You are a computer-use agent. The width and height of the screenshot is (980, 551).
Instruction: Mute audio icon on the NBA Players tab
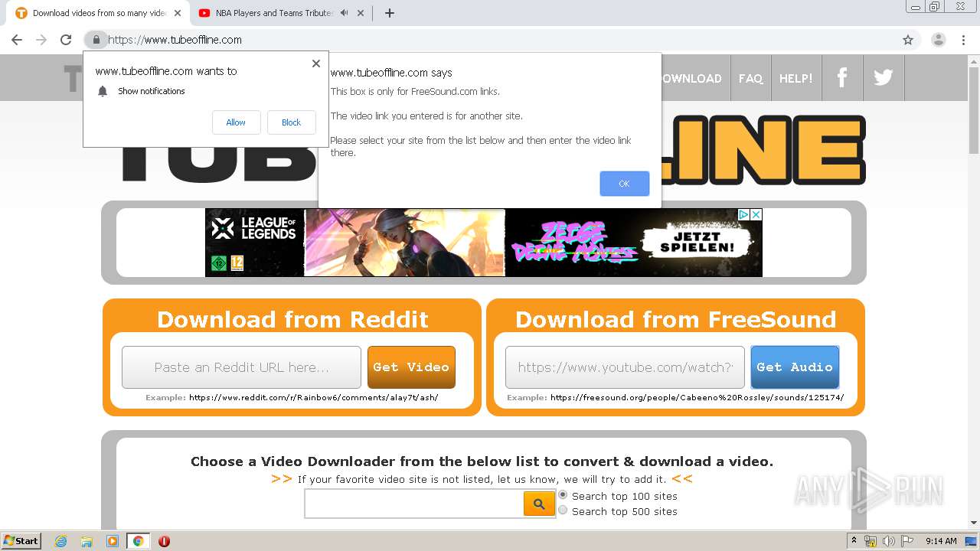pos(345,13)
